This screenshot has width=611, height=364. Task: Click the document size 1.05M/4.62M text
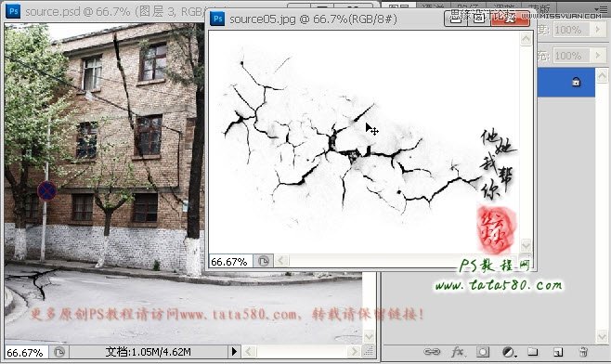pyautogui.click(x=148, y=352)
